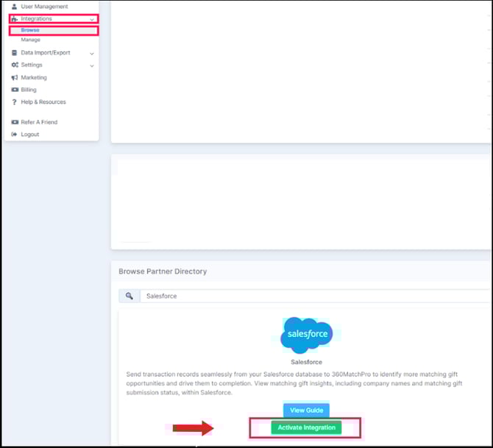The image size is (493, 448).
Task: Collapse the Integrations menu chevron
Action: (92, 19)
